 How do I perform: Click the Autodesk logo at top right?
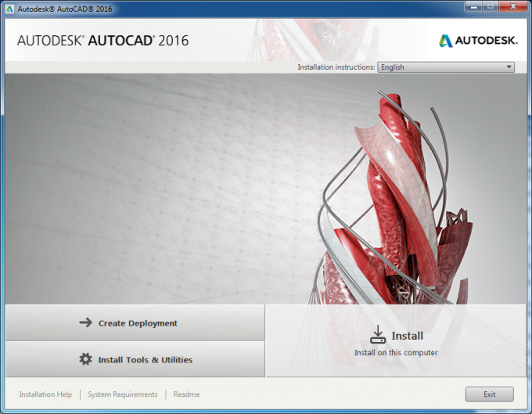coord(478,41)
